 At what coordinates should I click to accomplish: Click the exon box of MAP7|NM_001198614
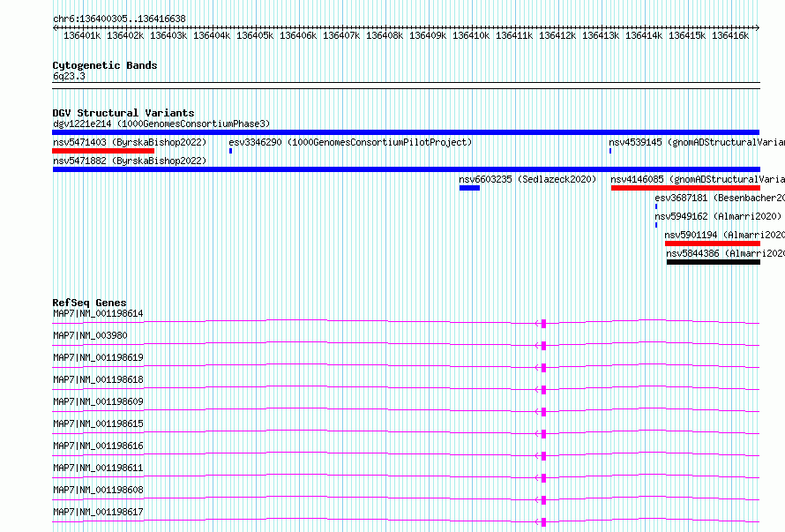[543, 324]
